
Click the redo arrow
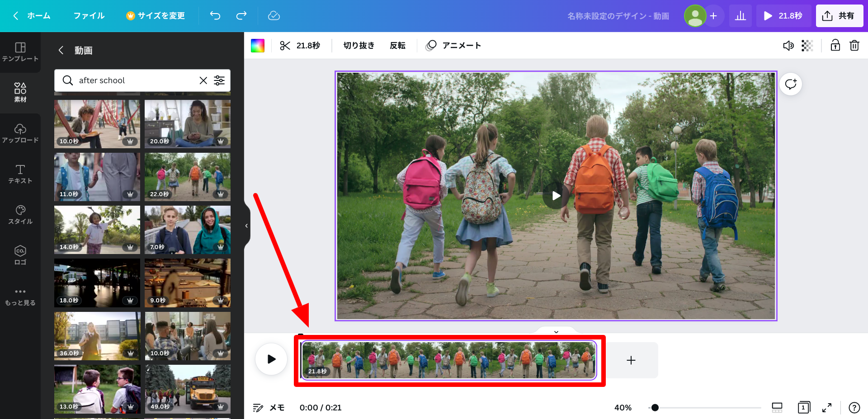(241, 16)
